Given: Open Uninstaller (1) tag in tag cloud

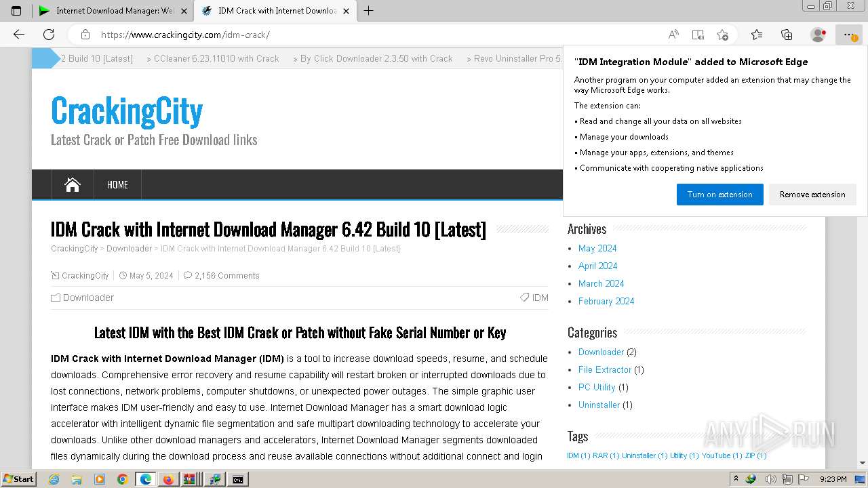Looking at the screenshot, I should click(645, 455).
